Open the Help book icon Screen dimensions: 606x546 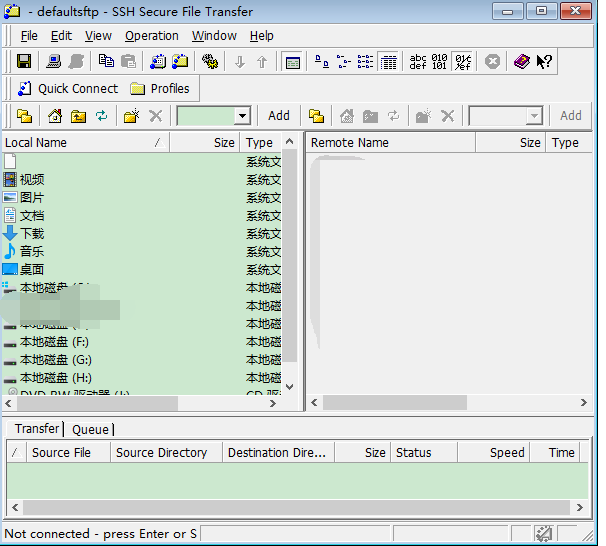click(522, 61)
